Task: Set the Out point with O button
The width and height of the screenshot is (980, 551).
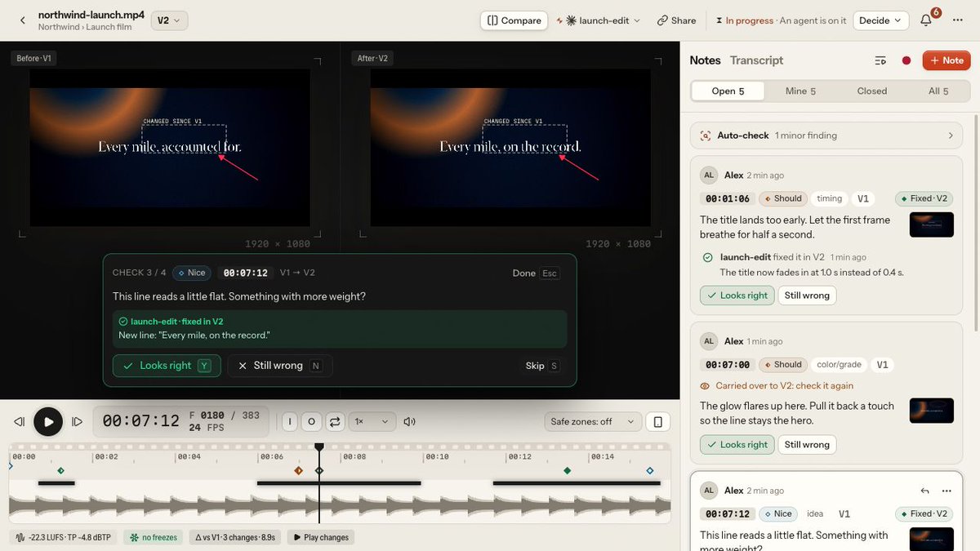Action: click(x=311, y=422)
